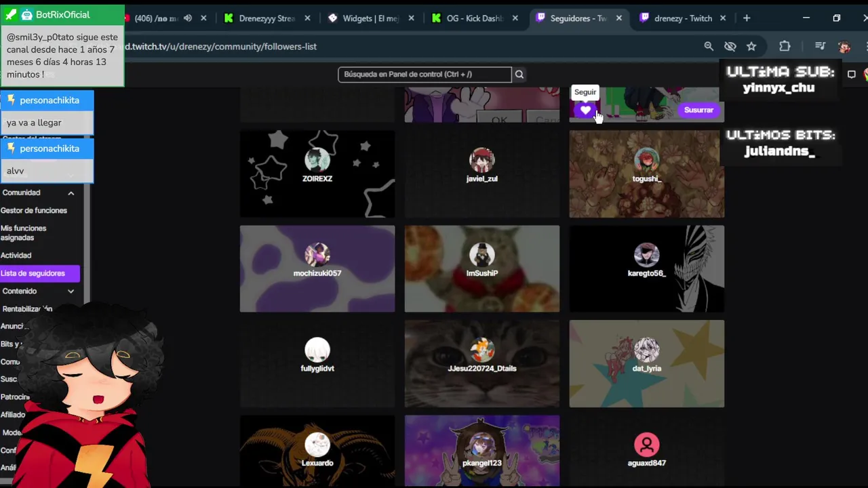Click username dat_lyria

point(647,368)
